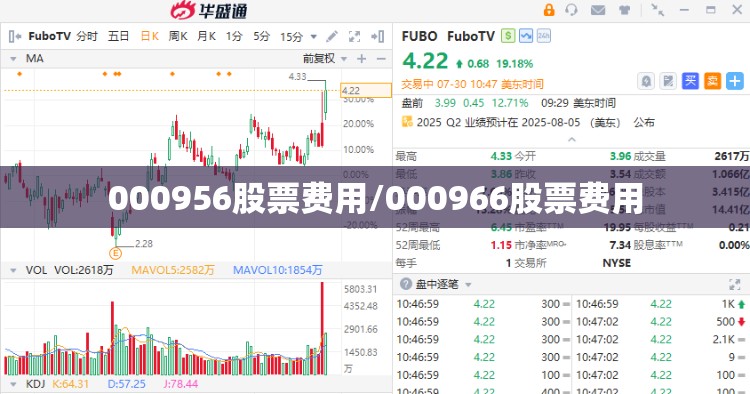The image size is (750, 394).
Task: Toggle fullscreen chart icon
Action: tap(354, 36)
